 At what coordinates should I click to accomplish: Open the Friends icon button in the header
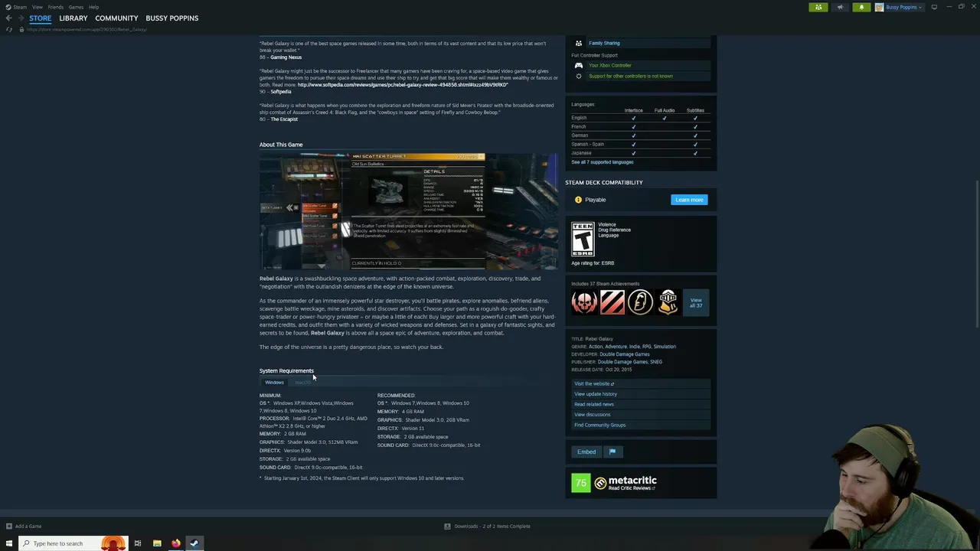coord(818,7)
